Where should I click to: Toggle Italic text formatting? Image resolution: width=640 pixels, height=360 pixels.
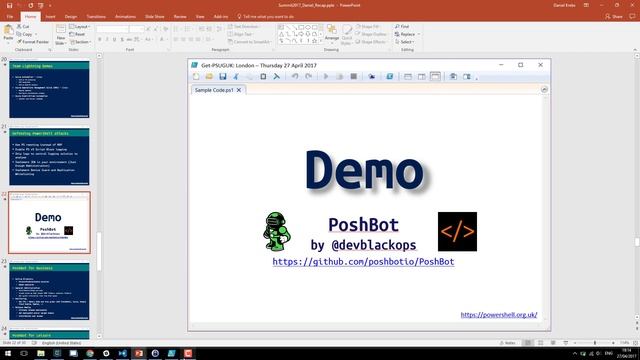pyautogui.click(x=107, y=40)
